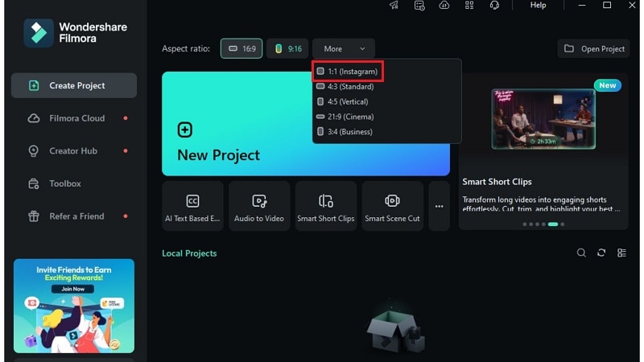
Task: Select the first carousel dot
Action: click(525, 224)
